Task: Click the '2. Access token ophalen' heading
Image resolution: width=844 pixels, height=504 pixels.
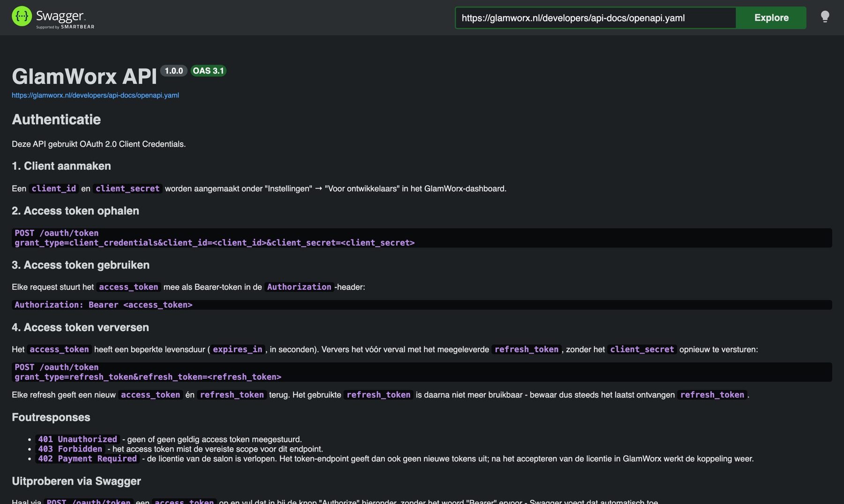Action: pyautogui.click(x=75, y=211)
